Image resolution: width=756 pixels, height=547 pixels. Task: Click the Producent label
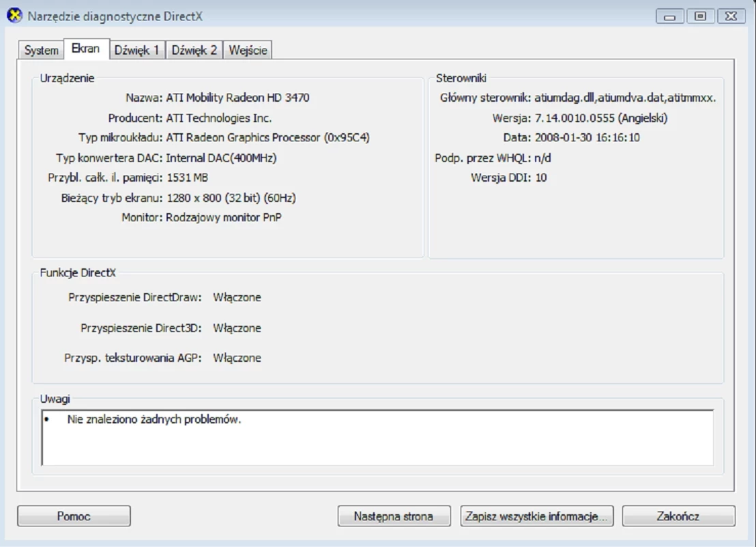tap(136, 118)
